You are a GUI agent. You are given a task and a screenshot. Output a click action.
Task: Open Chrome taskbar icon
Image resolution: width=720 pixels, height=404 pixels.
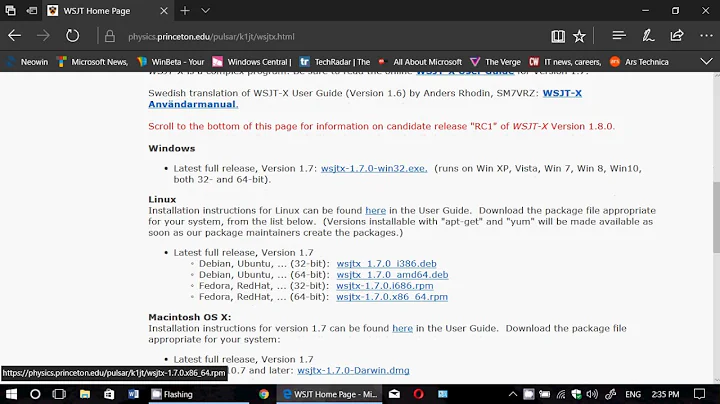(264, 394)
